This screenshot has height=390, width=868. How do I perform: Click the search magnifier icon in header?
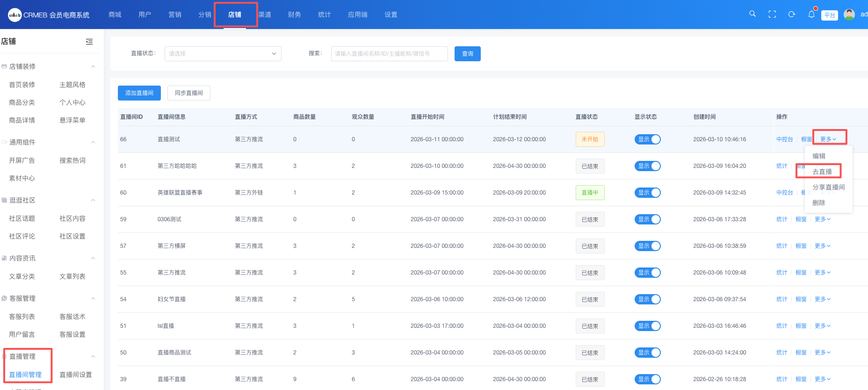tap(752, 14)
